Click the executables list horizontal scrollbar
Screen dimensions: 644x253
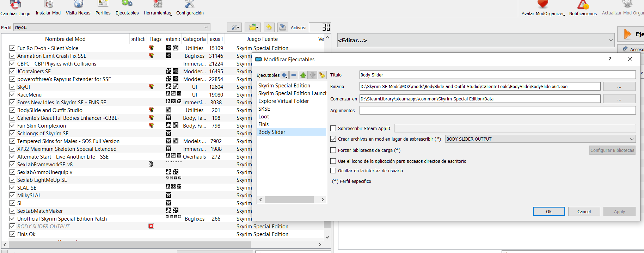click(292, 199)
